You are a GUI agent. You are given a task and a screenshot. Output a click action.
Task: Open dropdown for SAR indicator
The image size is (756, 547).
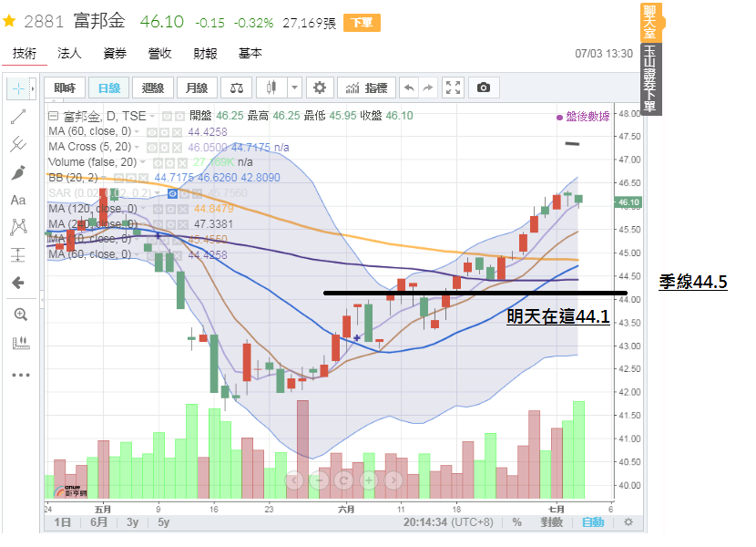(x=158, y=193)
